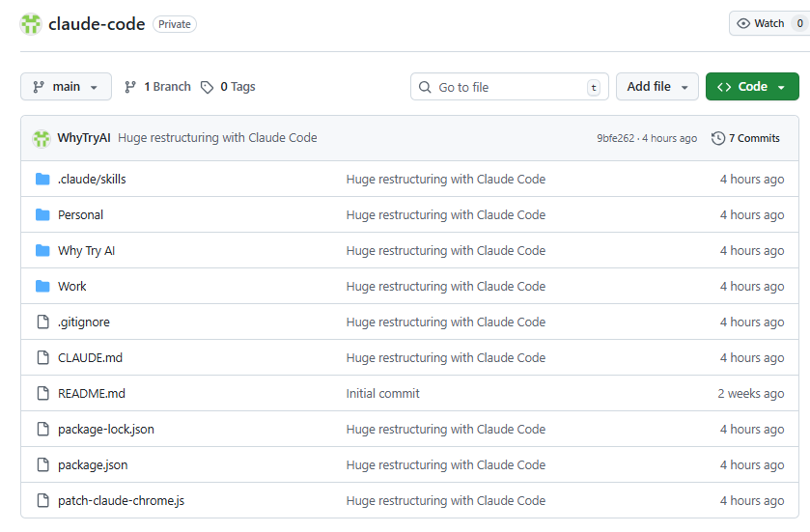Click the README.md file icon
The height and width of the screenshot is (532, 810).
coord(43,393)
